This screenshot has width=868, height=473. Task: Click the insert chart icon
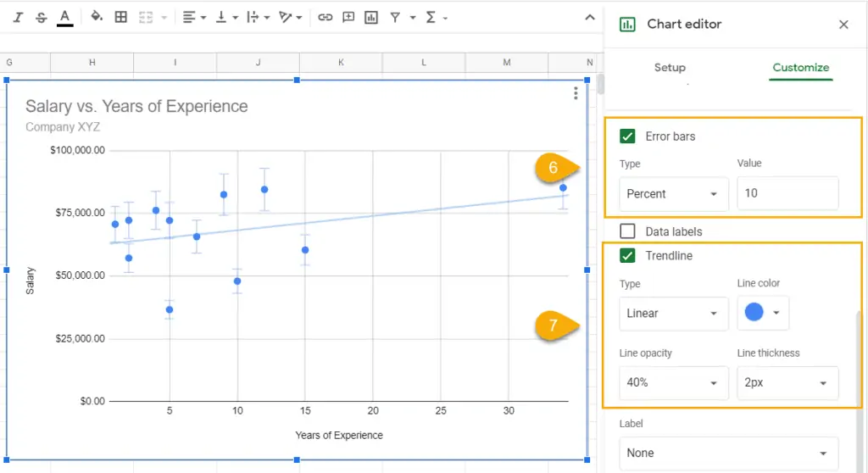[371, 17]
